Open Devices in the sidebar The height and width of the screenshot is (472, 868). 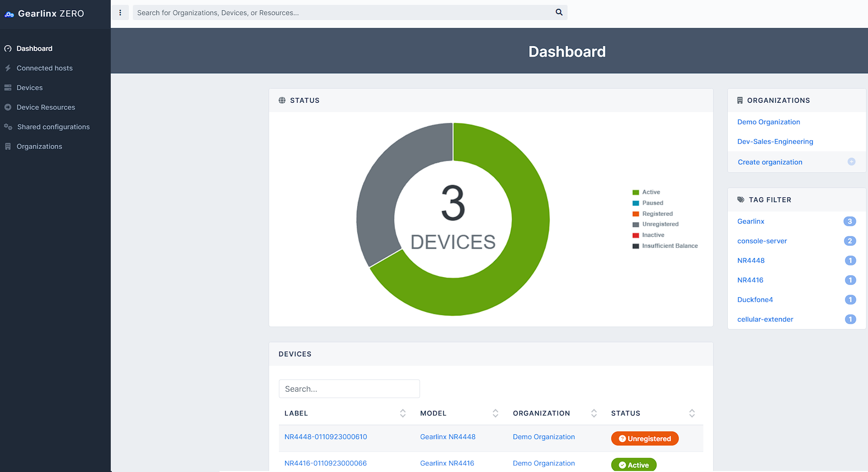click(29, 88)
